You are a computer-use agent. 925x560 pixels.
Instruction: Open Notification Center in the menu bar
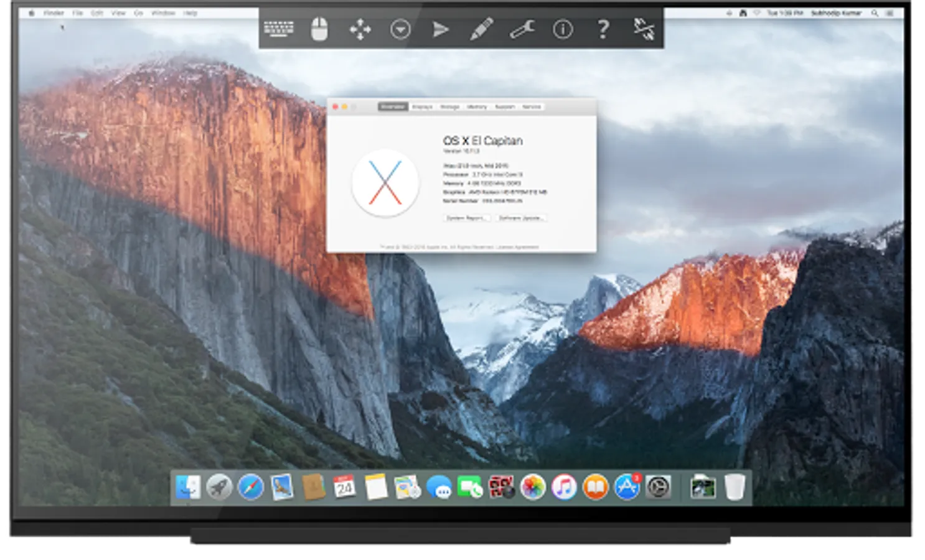(x=890, y=12)
